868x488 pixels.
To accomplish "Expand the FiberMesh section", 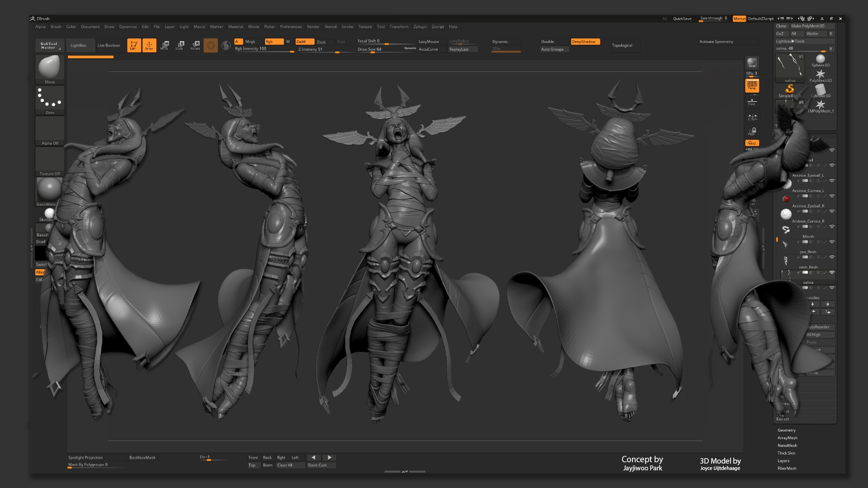I will (787, 469).
